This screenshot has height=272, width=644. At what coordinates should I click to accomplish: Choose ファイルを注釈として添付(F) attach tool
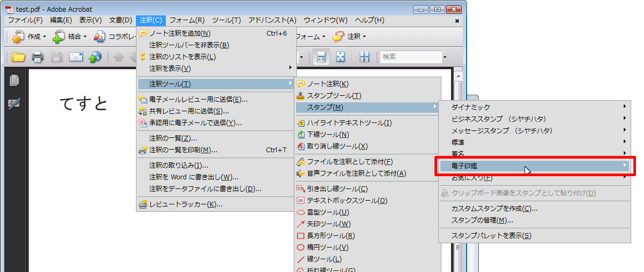point(368,162)
